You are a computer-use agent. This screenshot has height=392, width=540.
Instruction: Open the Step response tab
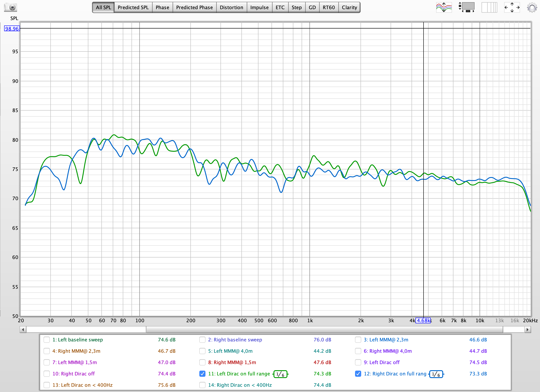[297, 7]
